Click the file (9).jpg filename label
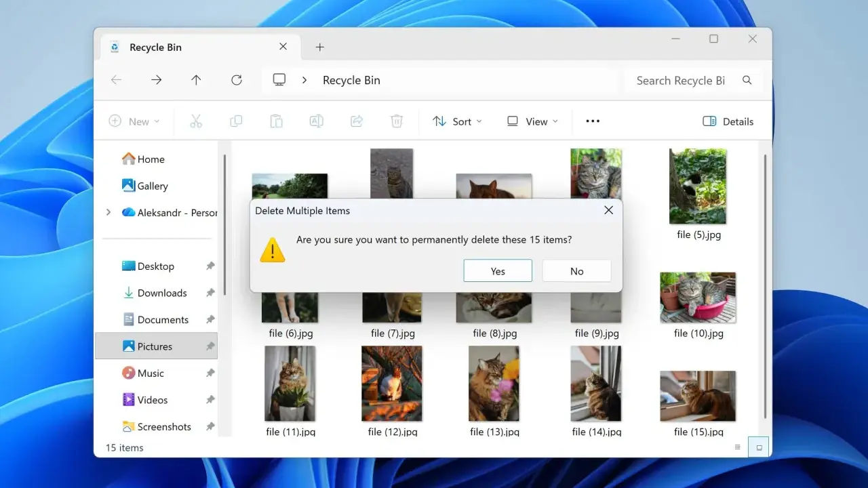868x488 pixels. pyautogui.click(x=597, y=333)
